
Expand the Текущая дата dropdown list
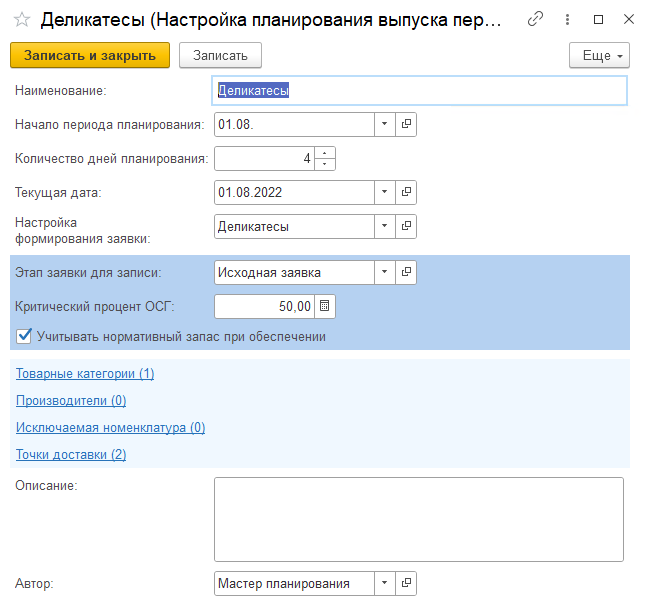coord(385,192)
